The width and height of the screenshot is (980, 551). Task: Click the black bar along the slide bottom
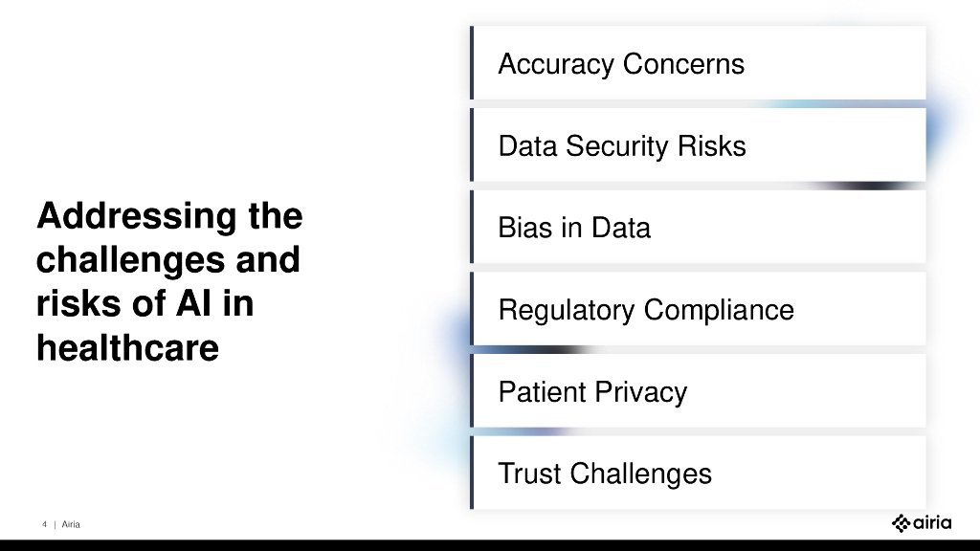(x=490, y=545)
